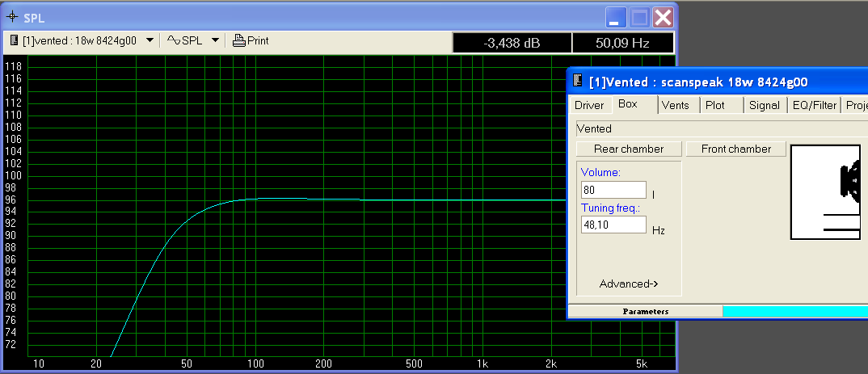The width and height of the screenshot is (868, 374).
Task: Click the Front chamber button
Action: click(x=736, y=149)
